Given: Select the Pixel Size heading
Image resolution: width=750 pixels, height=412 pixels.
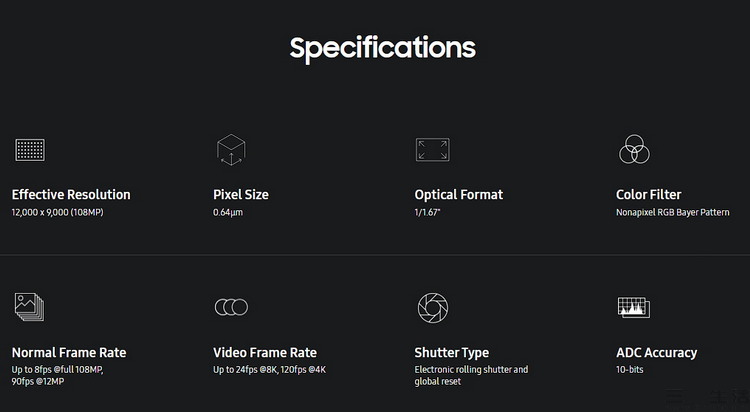Looking at the screenshot, I should pyautogui.click(x=241, y=194).
